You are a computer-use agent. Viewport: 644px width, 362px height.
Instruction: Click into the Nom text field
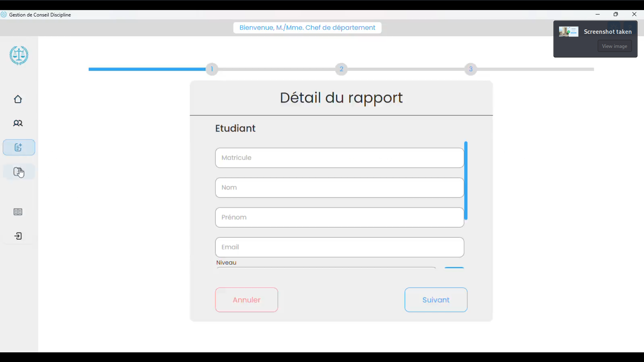[339, 187]
